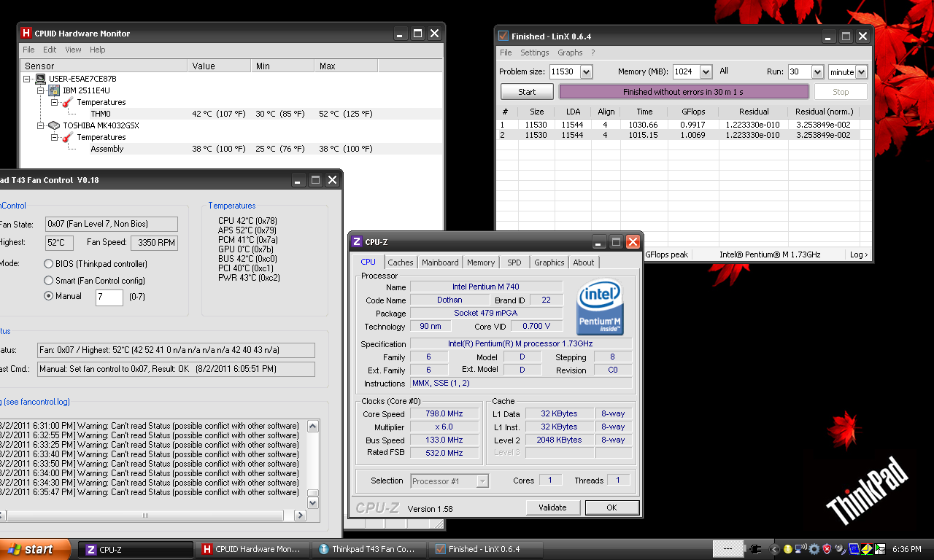Click the computer icon beside USER-E5AE7CE87B

point(40,79)
